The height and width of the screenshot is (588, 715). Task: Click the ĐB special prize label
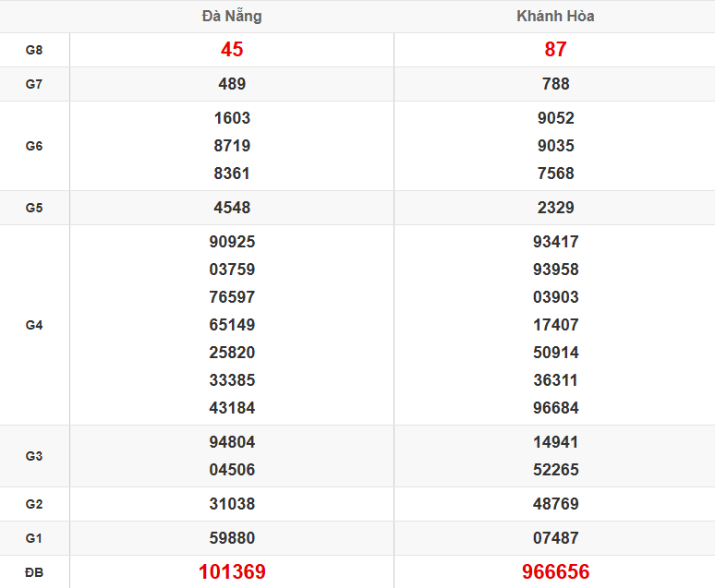pyautogui.click(x=34, y=572)
